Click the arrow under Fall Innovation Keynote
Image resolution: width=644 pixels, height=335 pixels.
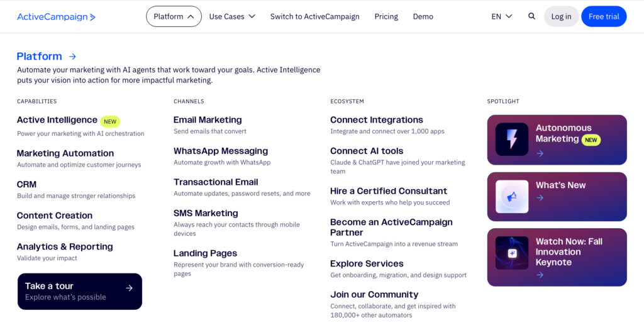click(540, 275)
